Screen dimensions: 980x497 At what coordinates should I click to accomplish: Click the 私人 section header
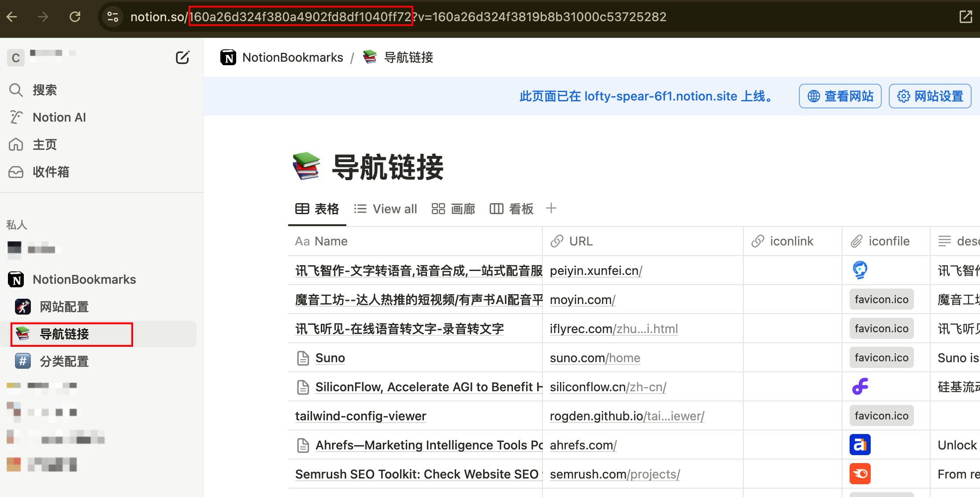click(17, 225)
